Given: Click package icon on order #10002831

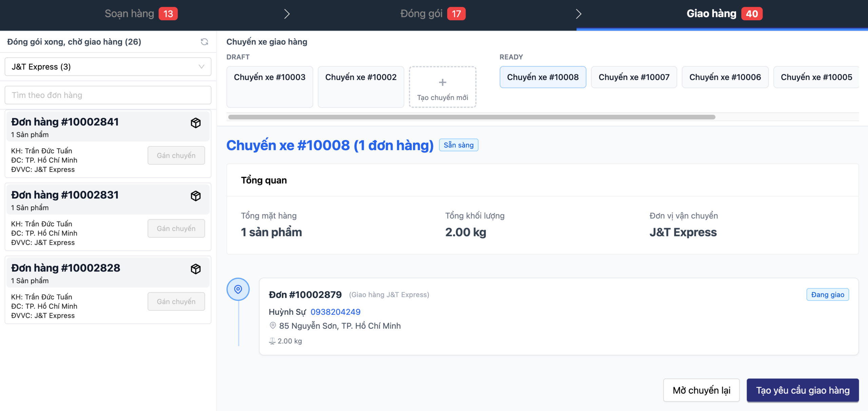Looking at the screenshot, I should click(196, 196).
